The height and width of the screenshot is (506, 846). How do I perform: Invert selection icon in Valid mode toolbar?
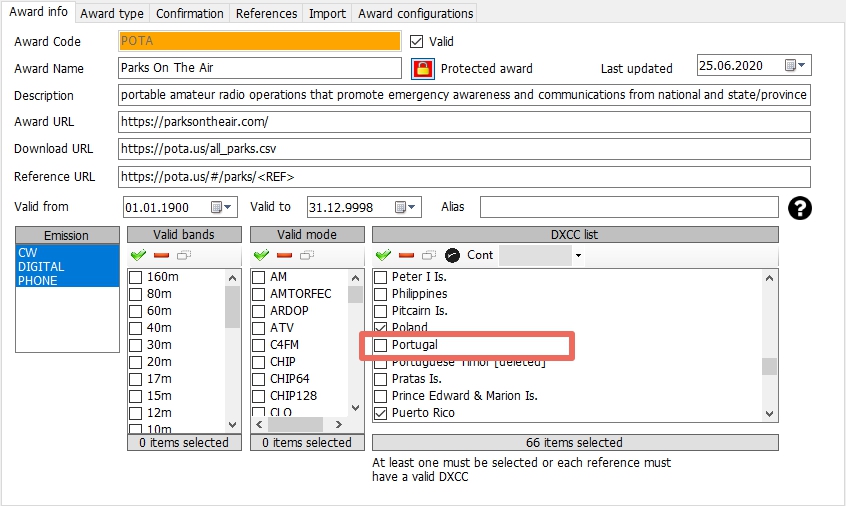tap(307, 255)
